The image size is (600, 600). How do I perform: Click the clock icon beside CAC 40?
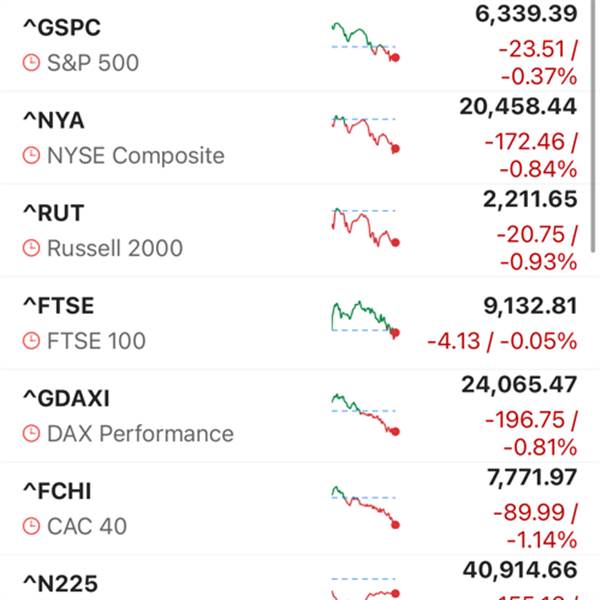point(31,527)
